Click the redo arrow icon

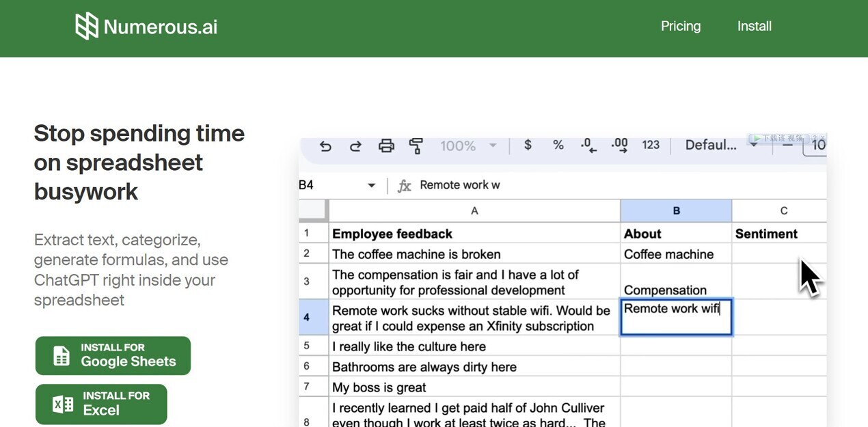click(x=355, y=146)
